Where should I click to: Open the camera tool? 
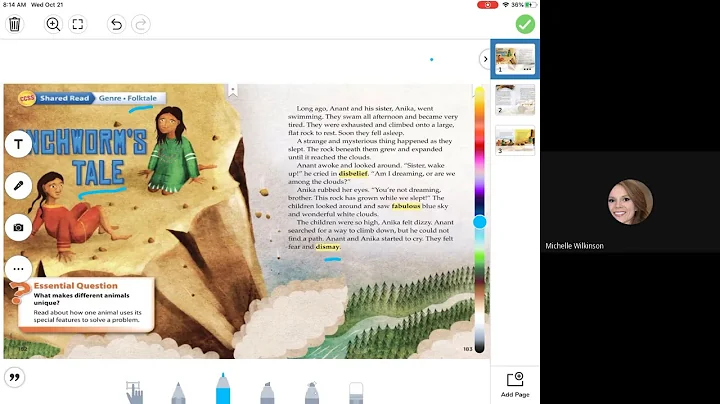pos(18,227)
